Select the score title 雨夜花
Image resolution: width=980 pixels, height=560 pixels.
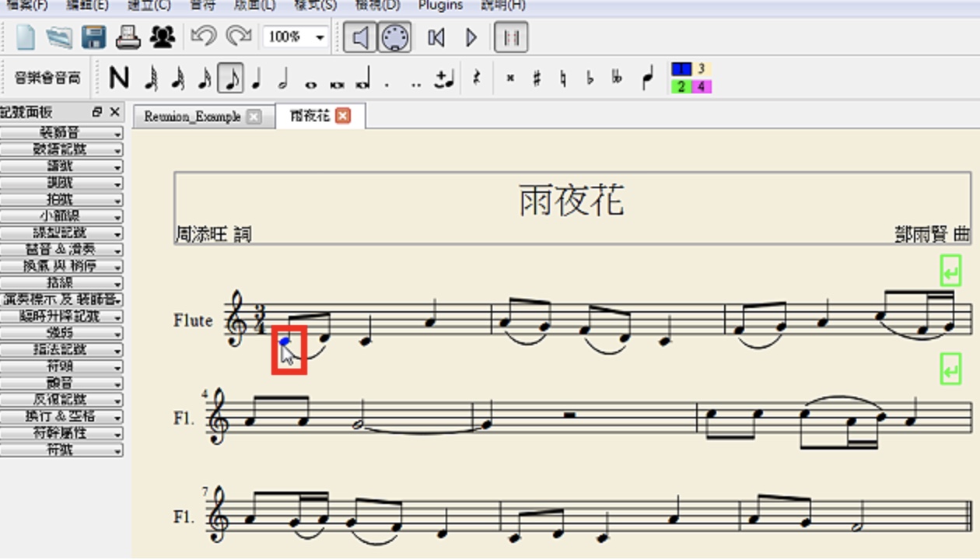[572, 201]
